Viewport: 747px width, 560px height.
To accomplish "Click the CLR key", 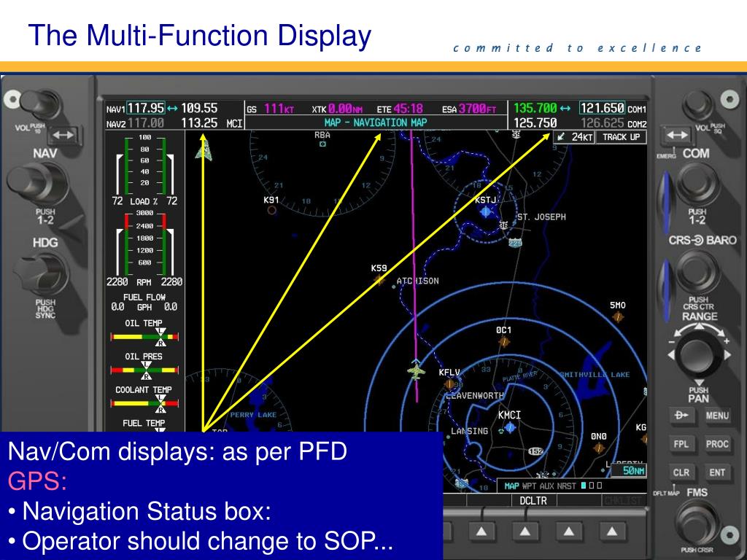I will pos(681,472).
